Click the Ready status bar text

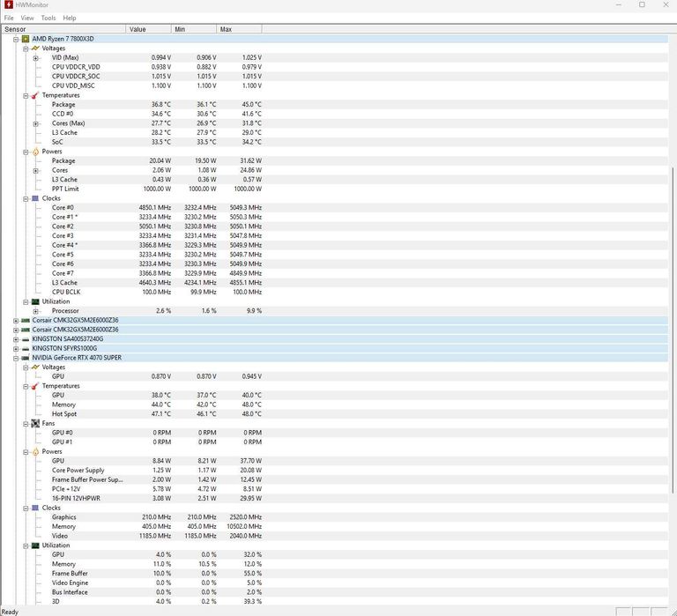click(10, 612)
